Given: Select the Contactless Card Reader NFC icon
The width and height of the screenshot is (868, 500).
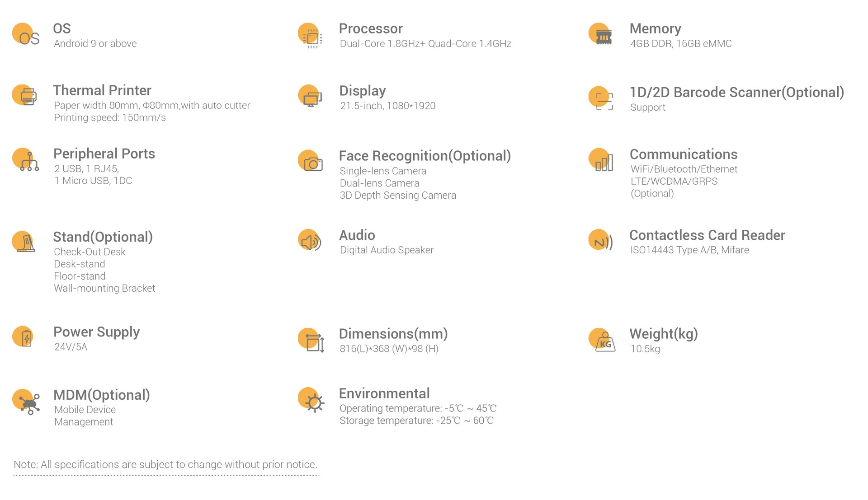Looking at the screenshot, I should click(x=601, y=240).
